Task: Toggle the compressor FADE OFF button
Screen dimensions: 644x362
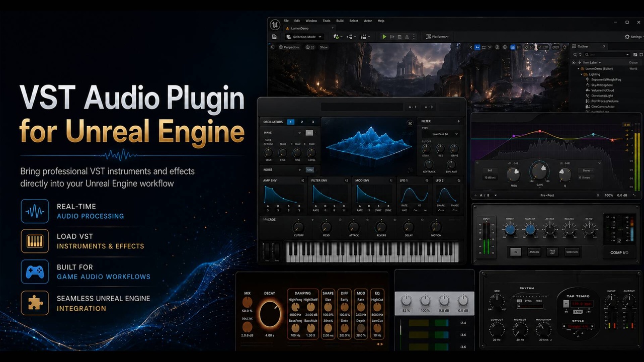Action: tap(552, 252)
